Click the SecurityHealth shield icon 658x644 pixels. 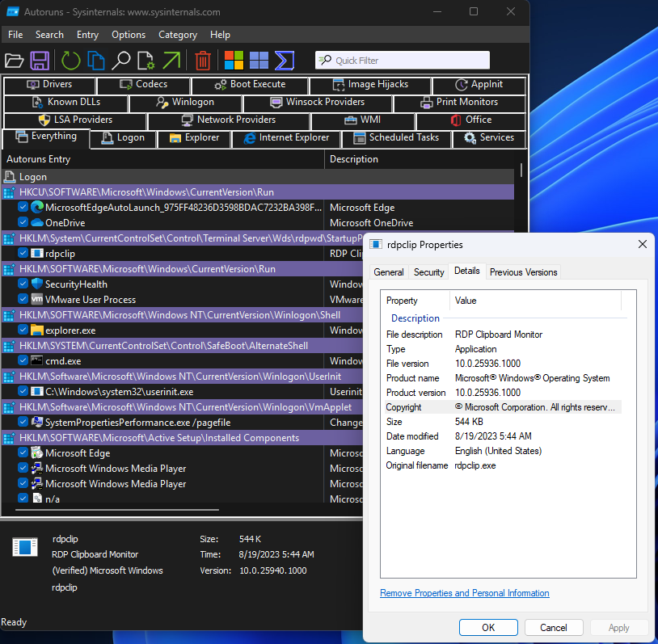[x=37, y=284]
